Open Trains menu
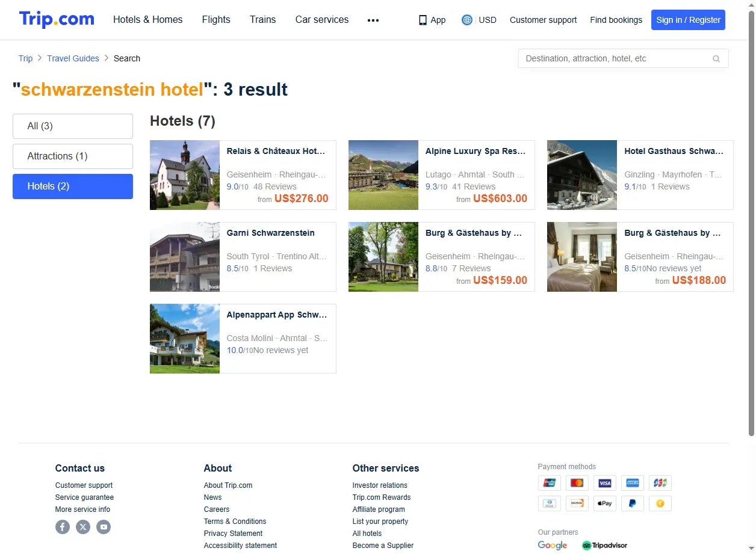The height and width of the screenshot is (554, 756). (x=263, y=20)
